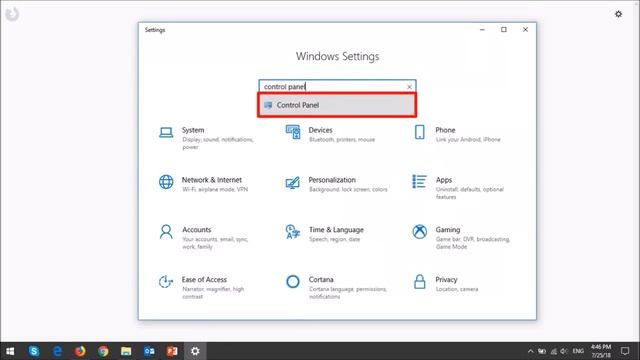The image size is (640, 360).
Task: Launch Microsoft Edge from the taskbar
Action: tap(57, 351)
